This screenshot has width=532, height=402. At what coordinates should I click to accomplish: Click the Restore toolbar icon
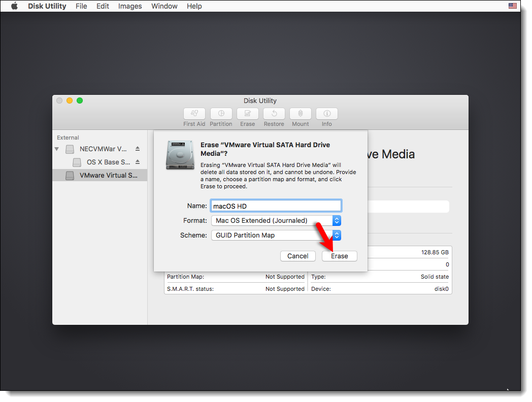point(274,114)
